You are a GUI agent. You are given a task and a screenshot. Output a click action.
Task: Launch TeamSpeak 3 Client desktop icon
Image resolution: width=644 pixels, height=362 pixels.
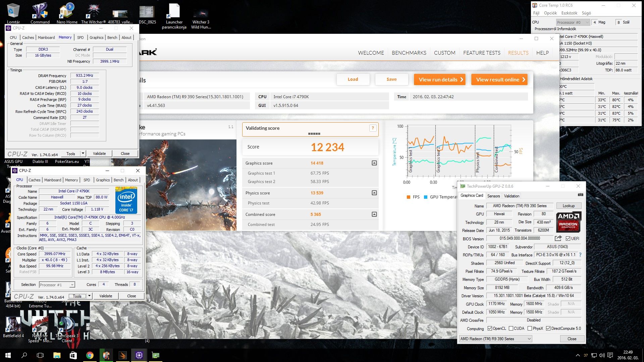67,329
